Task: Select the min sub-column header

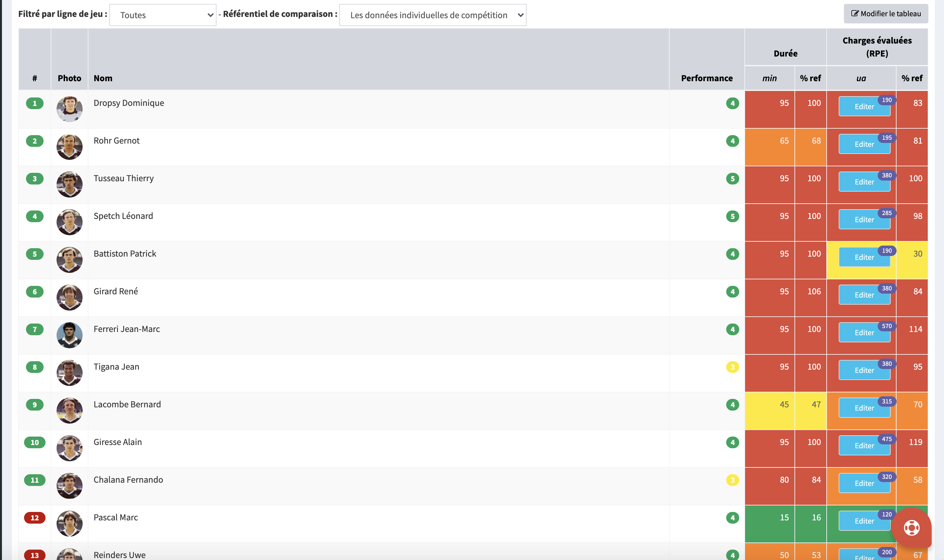Action: [769, 78]
